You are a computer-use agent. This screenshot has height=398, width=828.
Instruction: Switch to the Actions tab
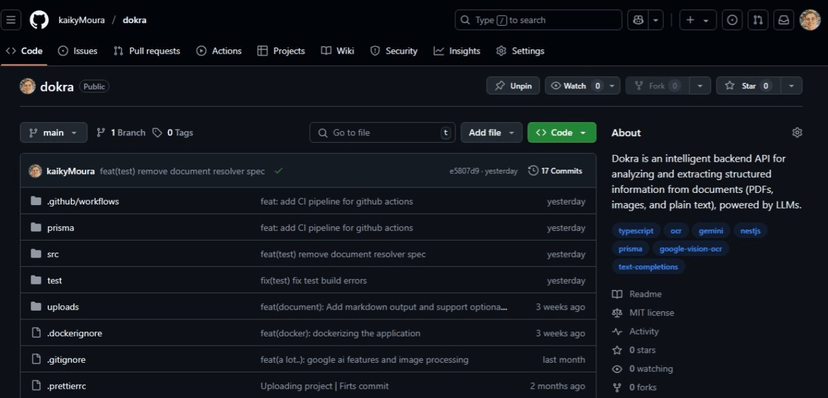(x=219, y=51)
